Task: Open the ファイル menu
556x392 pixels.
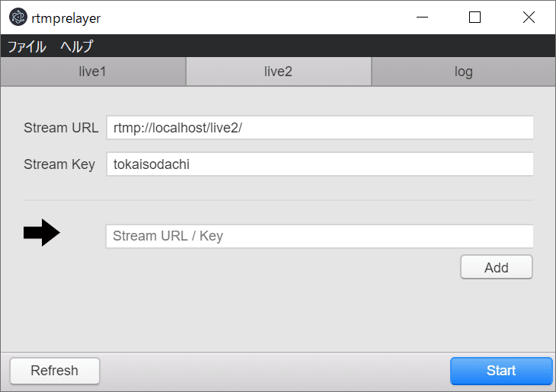Action: click(27, 46)
